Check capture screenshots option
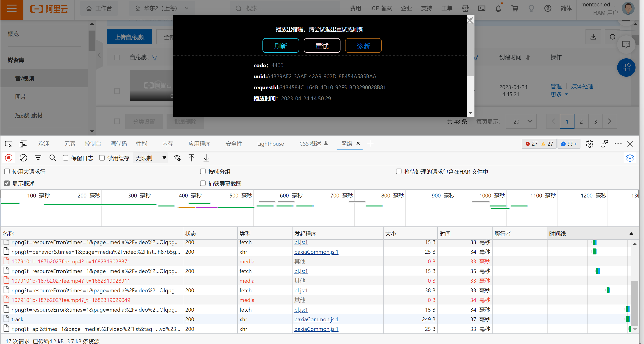The image size is (644, 344). click(x=203, y=183)
